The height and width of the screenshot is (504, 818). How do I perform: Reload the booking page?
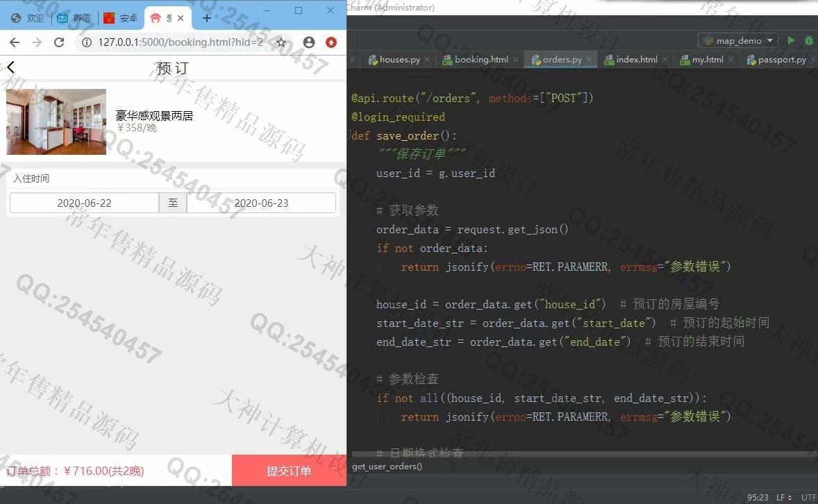tap(59, 42)
